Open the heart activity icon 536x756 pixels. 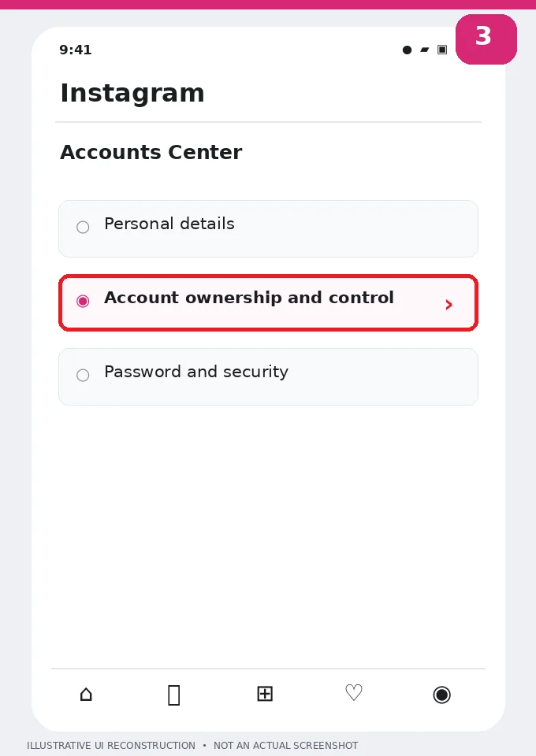pyautogui.click(x=354, y=693)
